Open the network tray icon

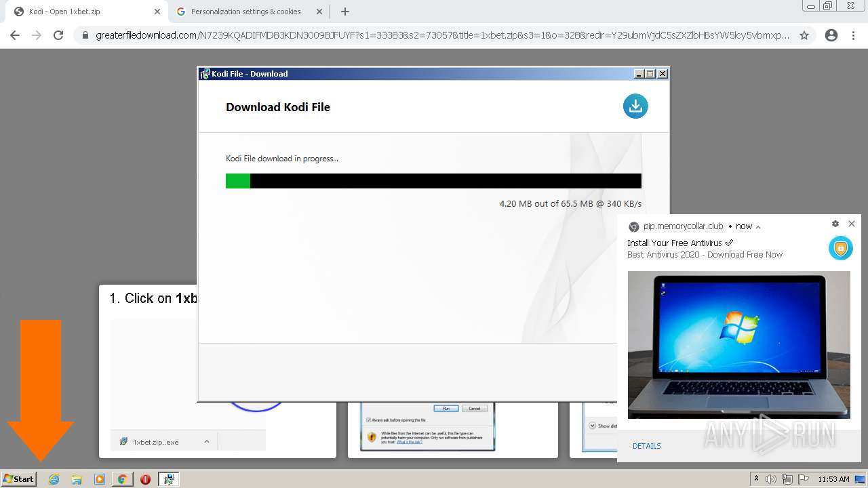tap(787, 479)
